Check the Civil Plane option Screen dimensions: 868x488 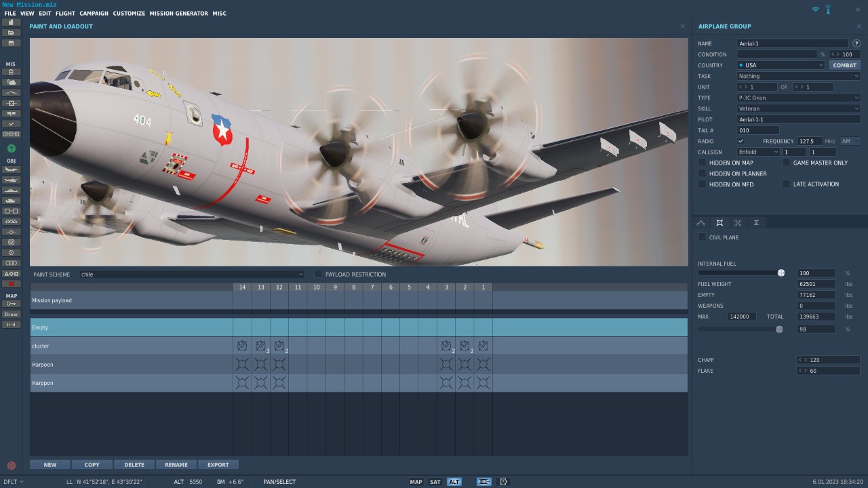pos(703,237)
